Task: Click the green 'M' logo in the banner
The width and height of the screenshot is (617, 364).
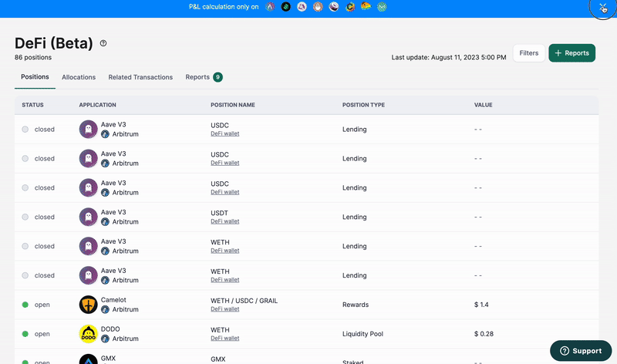Action: click(x=382, y=7)
